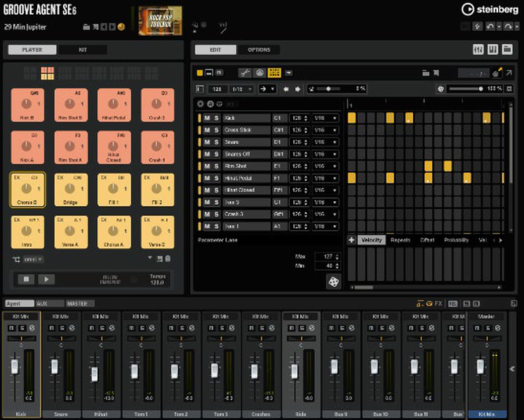Show the mixer faders view icon
Image resolution: width=524 pixels, height=420 pixels.
(478, 50)
